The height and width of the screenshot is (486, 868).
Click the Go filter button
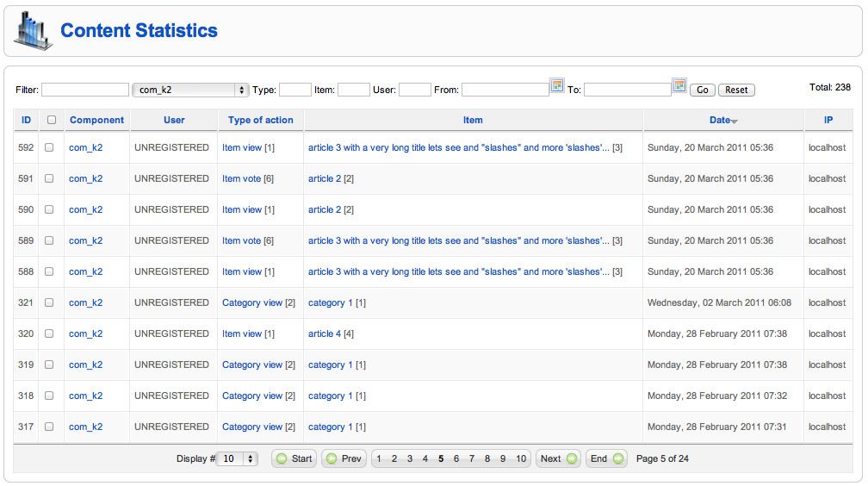[x=703, y=90]
